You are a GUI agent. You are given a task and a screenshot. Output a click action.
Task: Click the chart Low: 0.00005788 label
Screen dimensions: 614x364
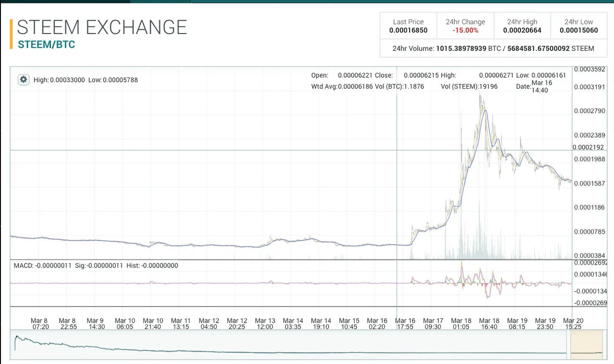point(113,80)
